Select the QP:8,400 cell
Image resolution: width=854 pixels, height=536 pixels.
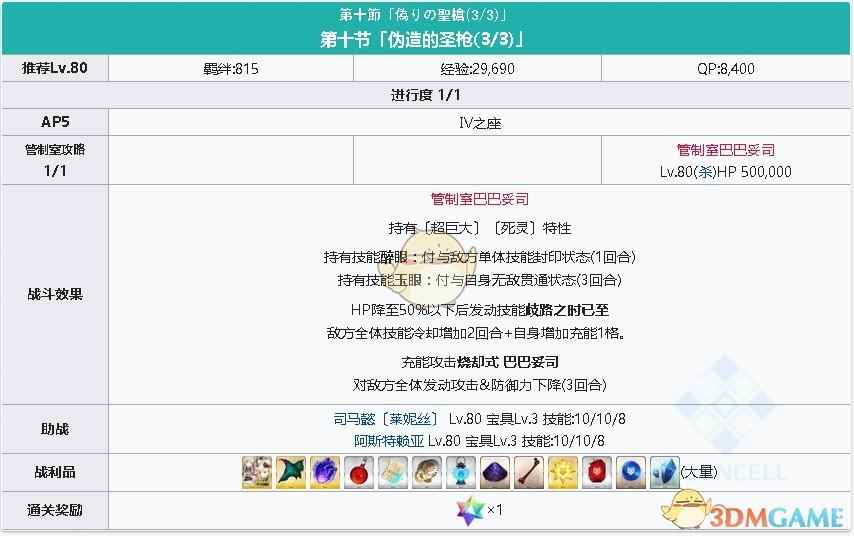click(725, 69)
